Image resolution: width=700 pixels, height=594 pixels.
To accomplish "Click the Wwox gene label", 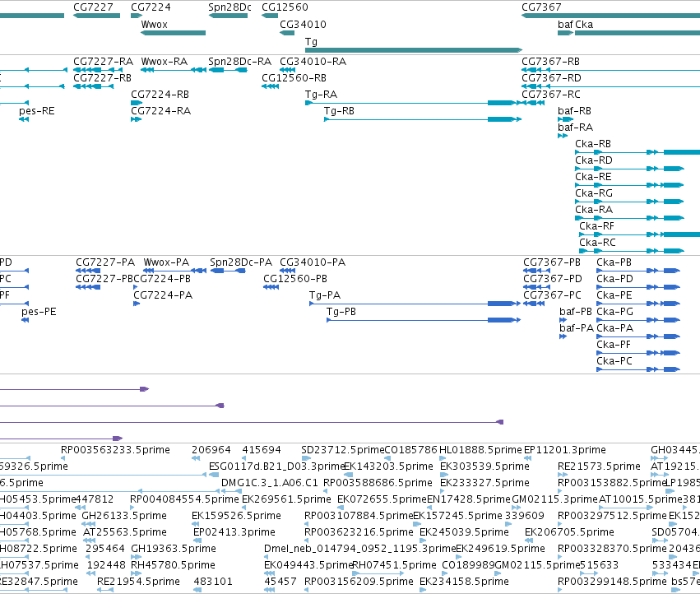I will click(154, 25).
